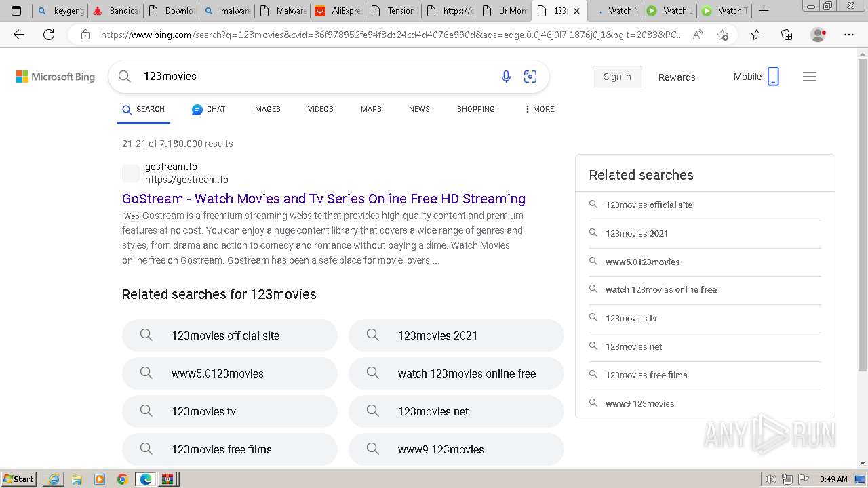The width and height of the screenshot is (868, 488).
Task: Launch Internet Explorer from taskbar
Action: click(54, 479)
